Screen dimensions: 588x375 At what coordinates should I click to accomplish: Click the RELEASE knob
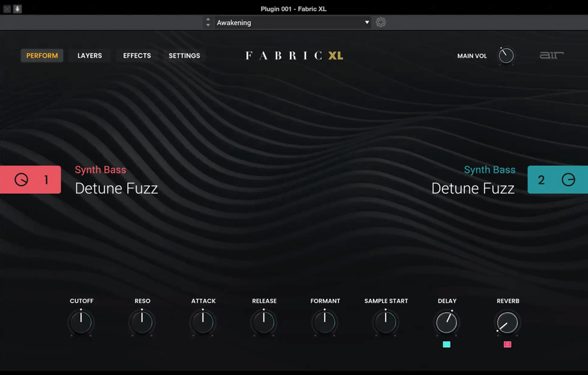[264, 322]
